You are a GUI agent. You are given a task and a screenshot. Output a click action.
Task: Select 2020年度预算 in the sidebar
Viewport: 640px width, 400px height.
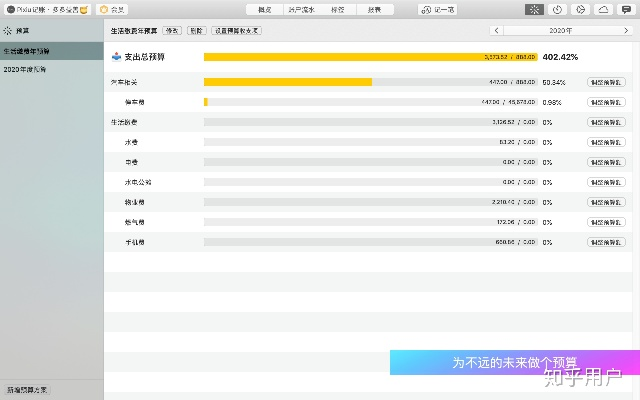[x=52, y=69]
